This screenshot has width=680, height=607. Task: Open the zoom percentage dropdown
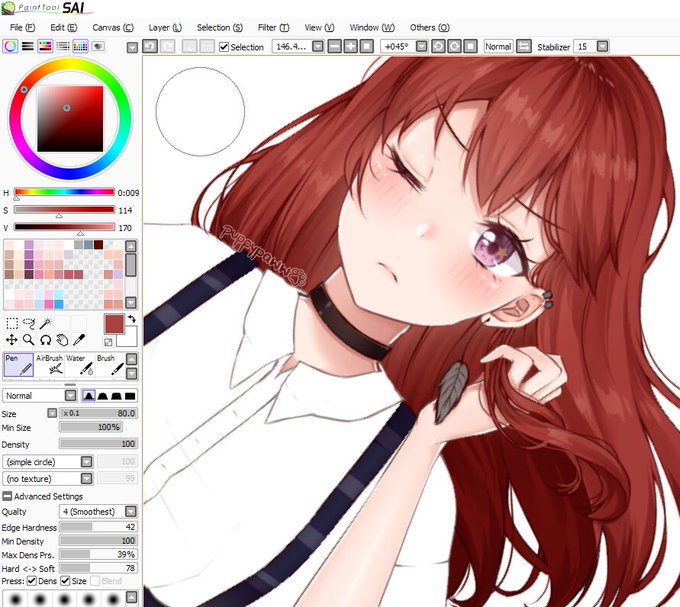pyautogui.click(x=318, y=46)
